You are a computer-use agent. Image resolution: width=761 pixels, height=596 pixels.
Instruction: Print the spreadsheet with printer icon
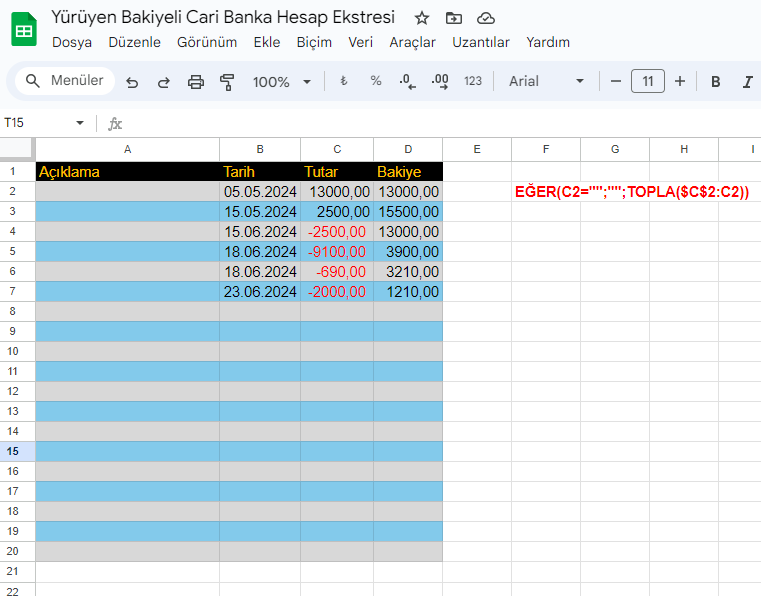196,82
